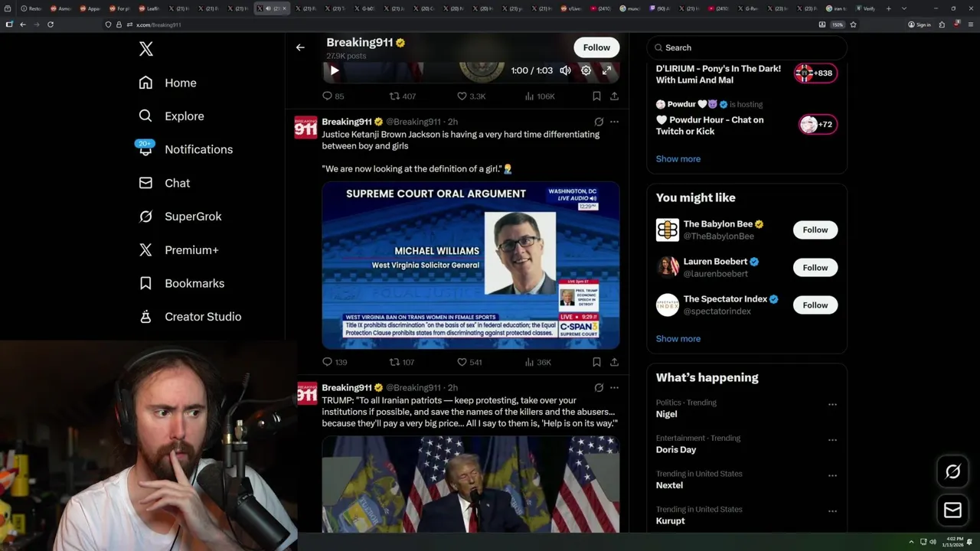
Task: Open trending topic Doris Day
Action: [x=676, y=450]
